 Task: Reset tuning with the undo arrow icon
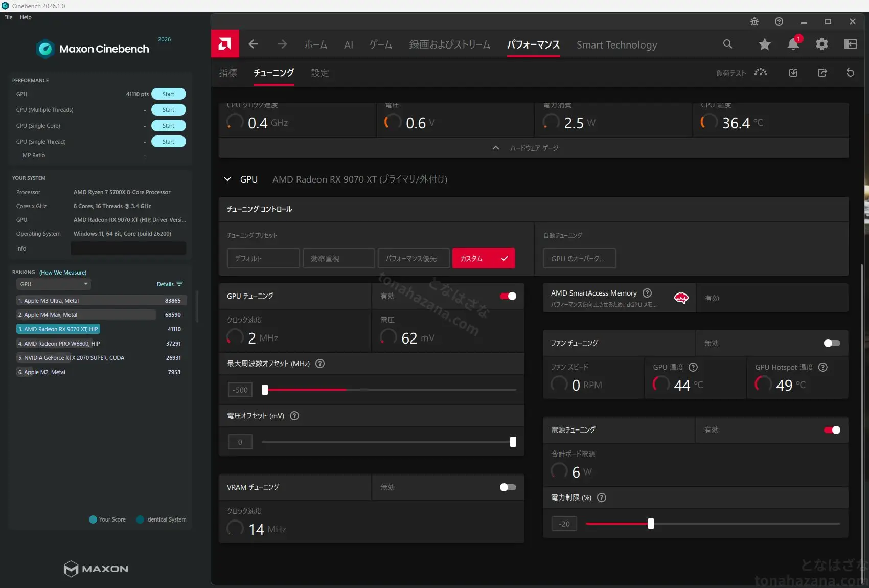[851, 73]
